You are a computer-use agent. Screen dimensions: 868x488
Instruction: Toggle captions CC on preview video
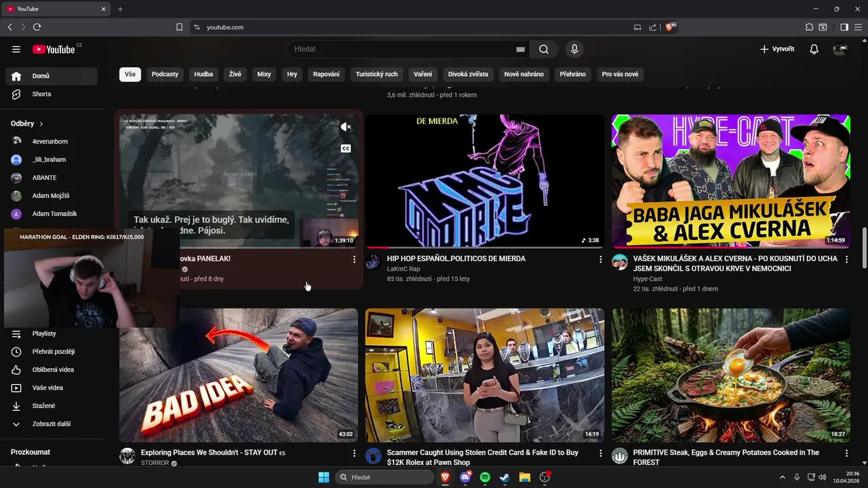coord(345,148)
